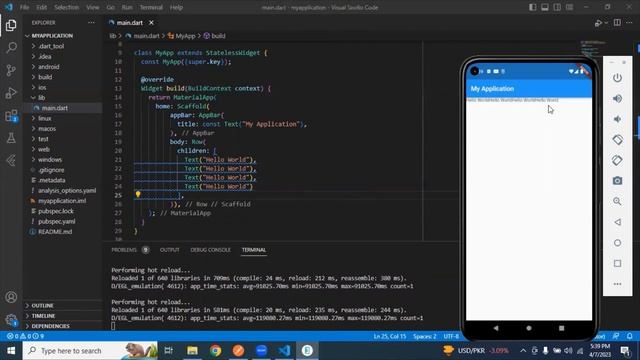Tap phone screen recents square button
This screenshot has height=360, width=640.
[x=562, y=328]
